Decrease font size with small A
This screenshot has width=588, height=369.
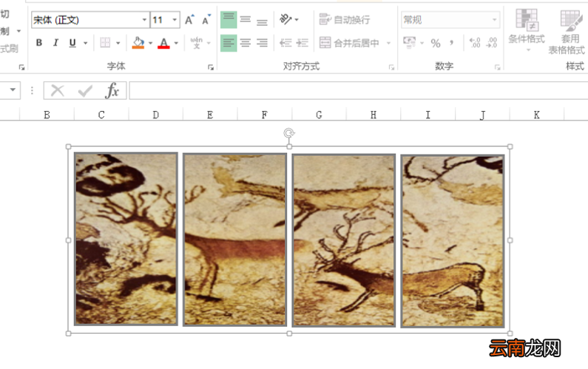pos(206,20)
